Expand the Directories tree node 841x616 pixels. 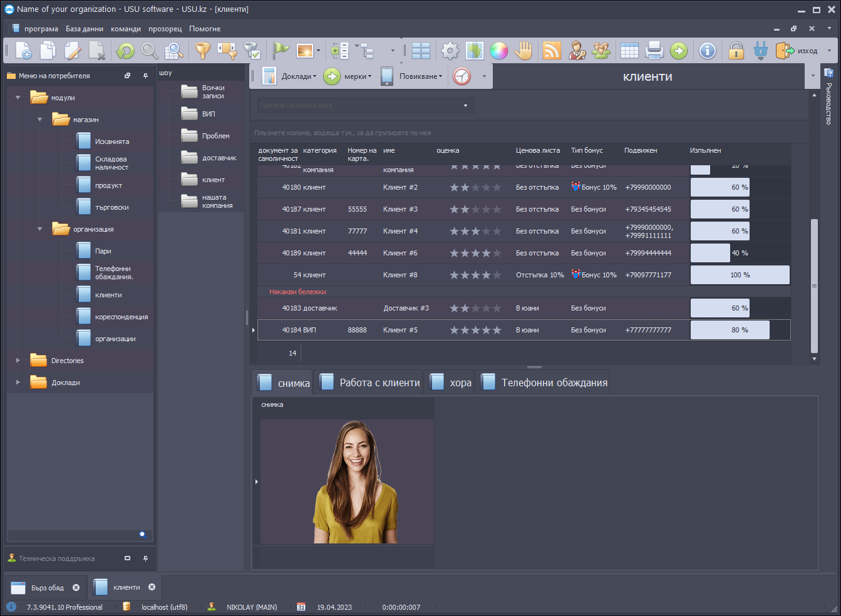click(18, 361)
